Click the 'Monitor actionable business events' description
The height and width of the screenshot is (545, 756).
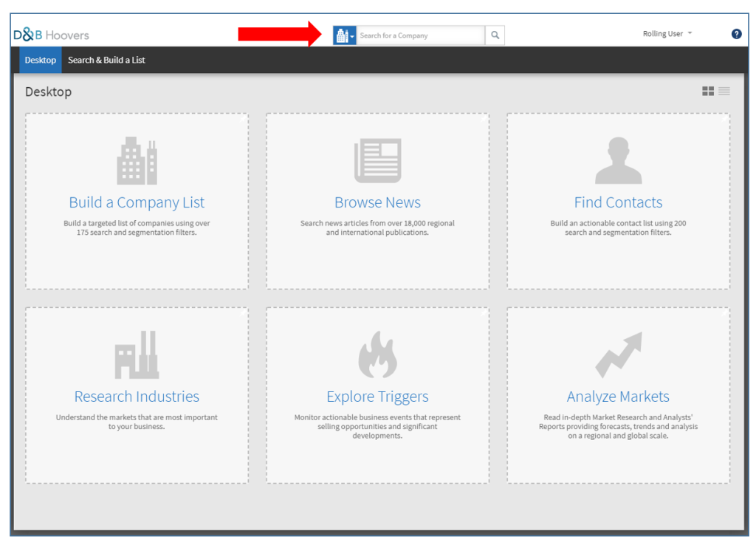(x=377, y=426)
